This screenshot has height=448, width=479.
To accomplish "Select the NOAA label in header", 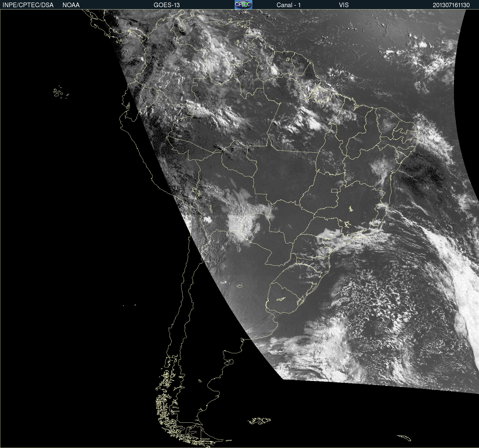I will tap(71, 5).
